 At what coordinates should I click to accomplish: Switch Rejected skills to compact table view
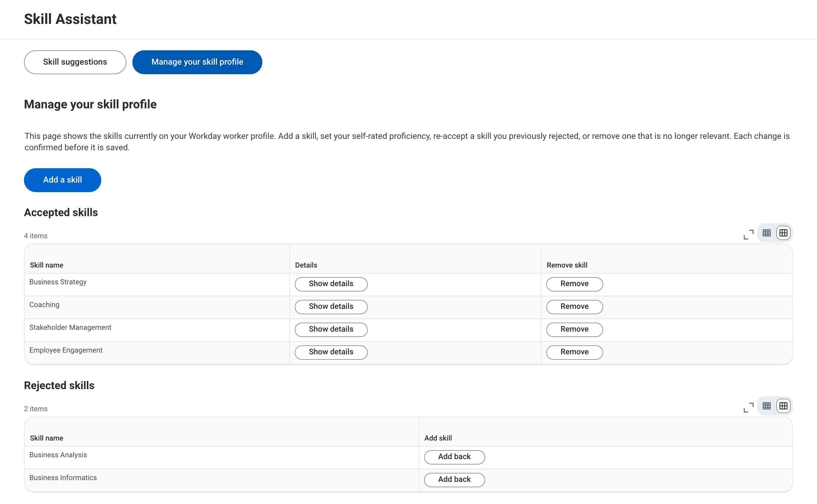click(766, 406)
